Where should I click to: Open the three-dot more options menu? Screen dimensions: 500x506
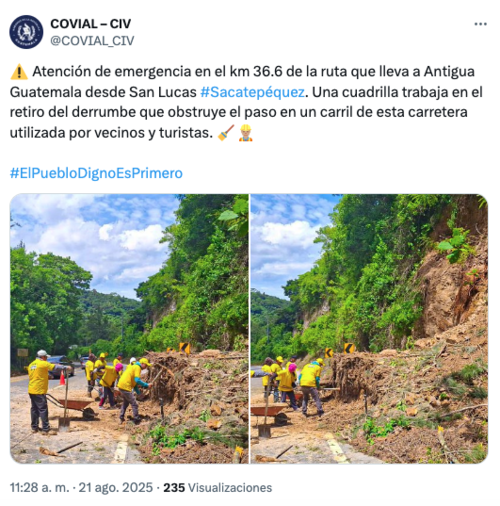coord(480,24)
